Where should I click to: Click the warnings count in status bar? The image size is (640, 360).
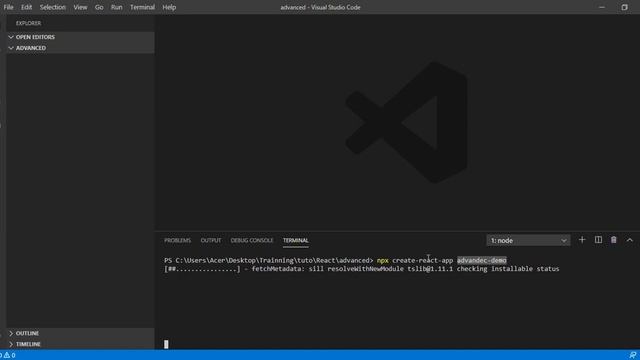(x=10, y=355)
